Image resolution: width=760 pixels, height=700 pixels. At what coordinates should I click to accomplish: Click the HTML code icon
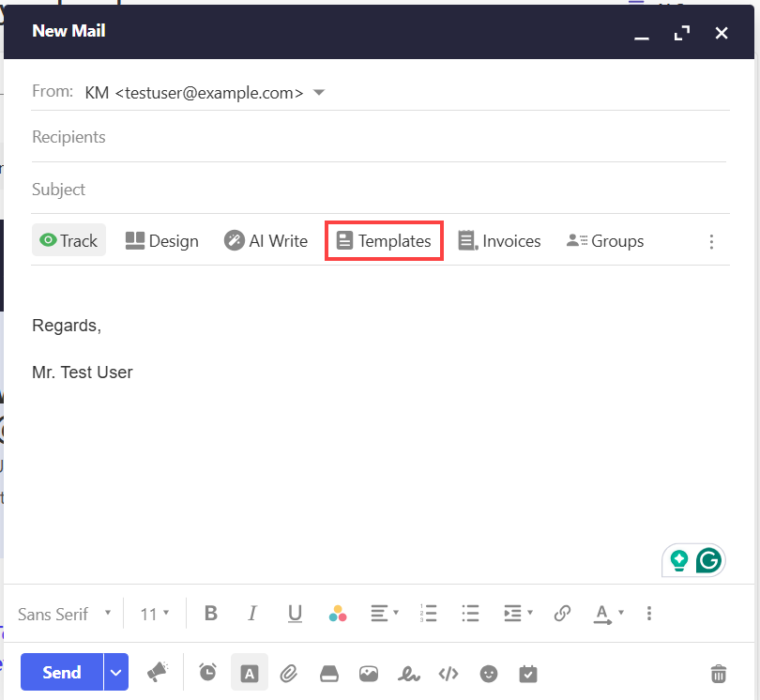click(x=448, y=674)
